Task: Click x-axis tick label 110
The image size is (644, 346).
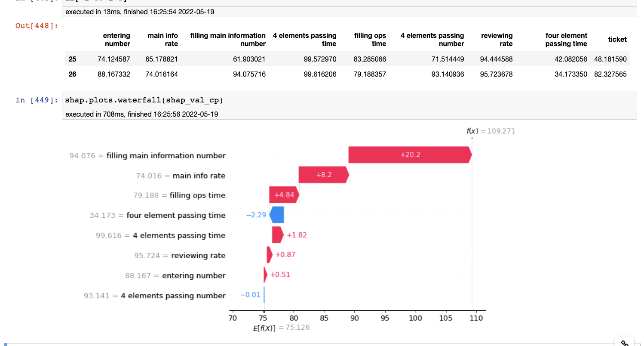Action: pos(476,318)
